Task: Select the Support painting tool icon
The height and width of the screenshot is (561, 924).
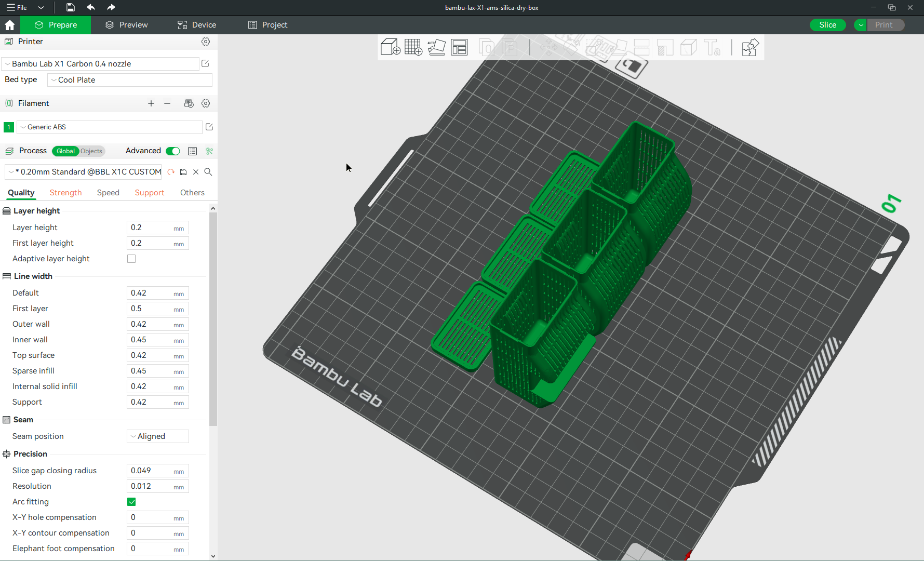Action: [x=665, y=48]
